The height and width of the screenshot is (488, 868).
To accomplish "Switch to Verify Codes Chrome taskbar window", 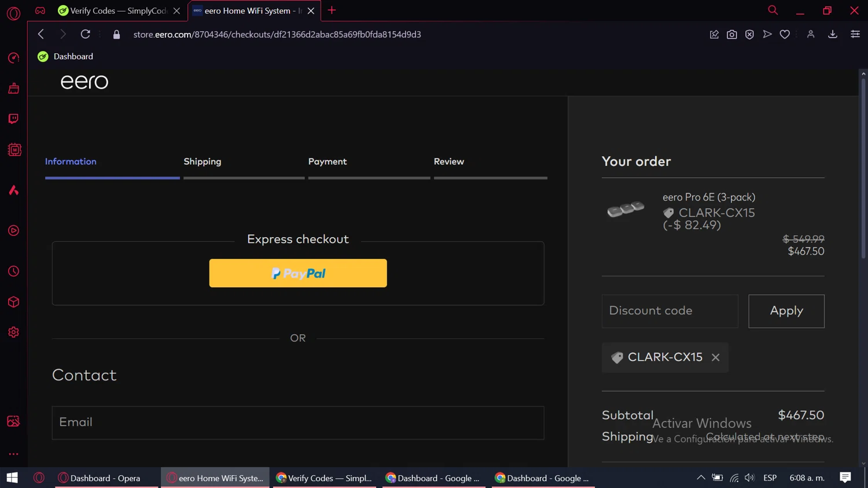I will (325, 478).
